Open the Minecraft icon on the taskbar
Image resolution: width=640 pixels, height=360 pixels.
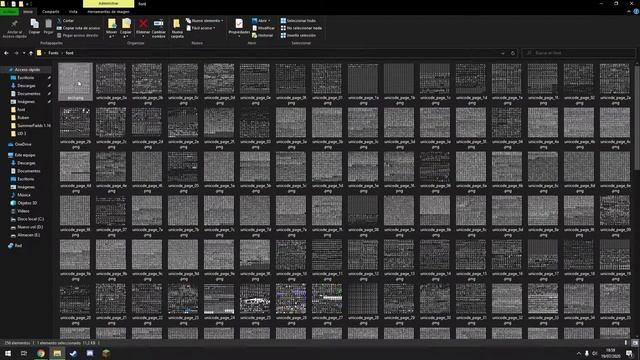coord(106,353)
